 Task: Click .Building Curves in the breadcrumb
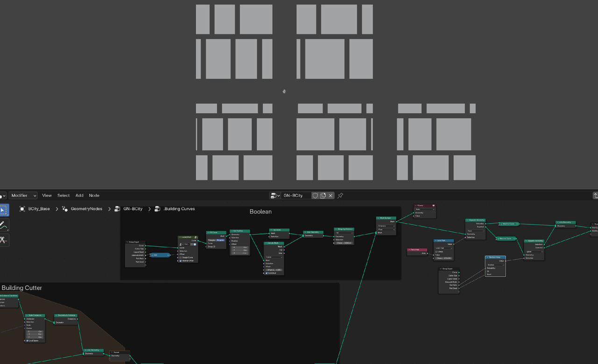179,209
